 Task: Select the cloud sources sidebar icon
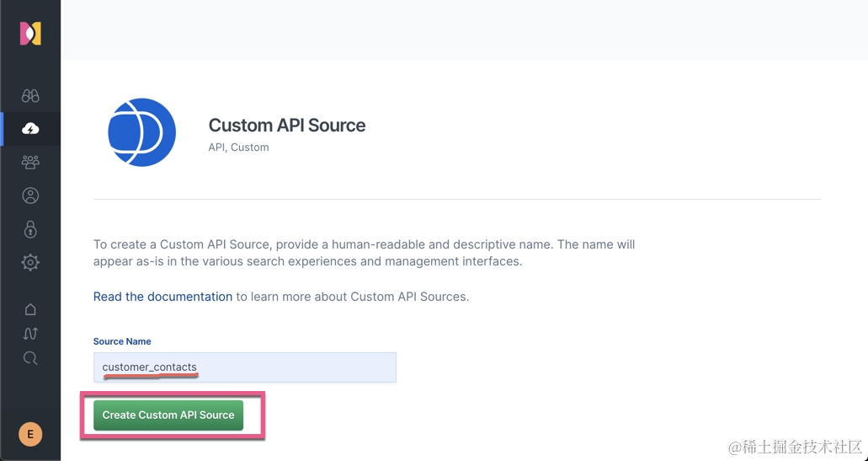(x=30, y=129)
